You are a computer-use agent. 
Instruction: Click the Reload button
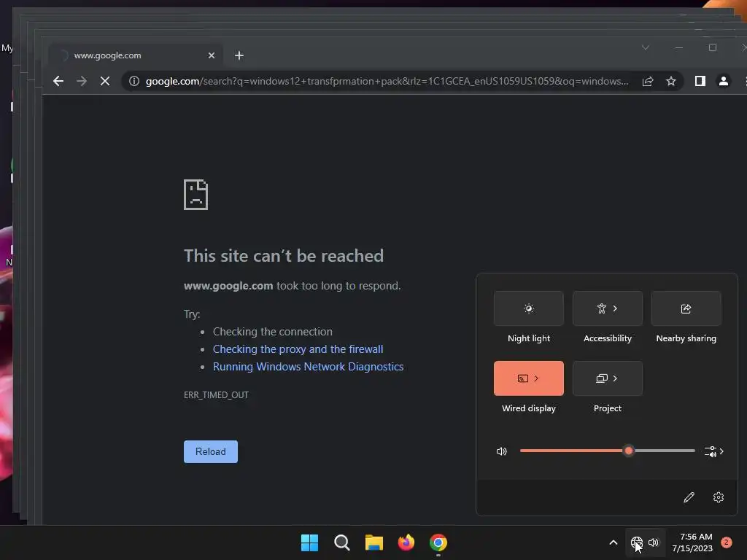(x=211, y=451)
